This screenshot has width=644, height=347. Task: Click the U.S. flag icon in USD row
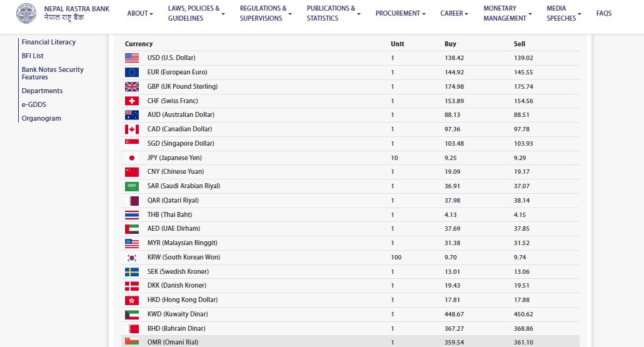[x=132, y=58]
